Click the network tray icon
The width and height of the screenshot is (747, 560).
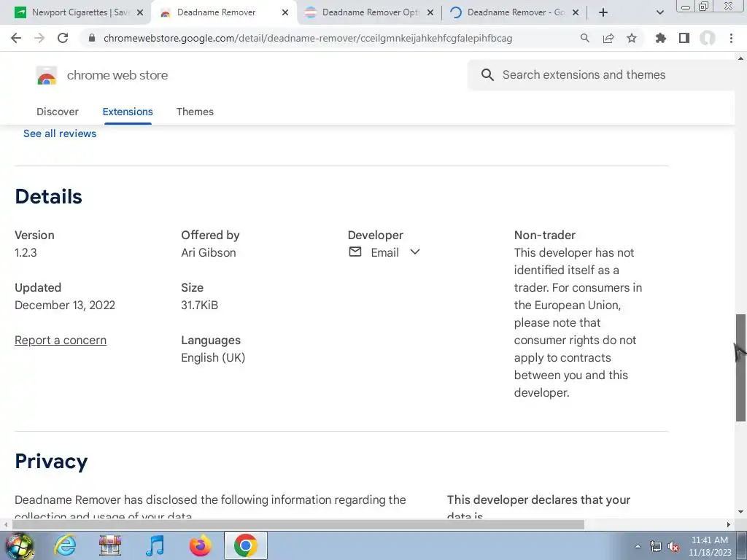(656, 547)
